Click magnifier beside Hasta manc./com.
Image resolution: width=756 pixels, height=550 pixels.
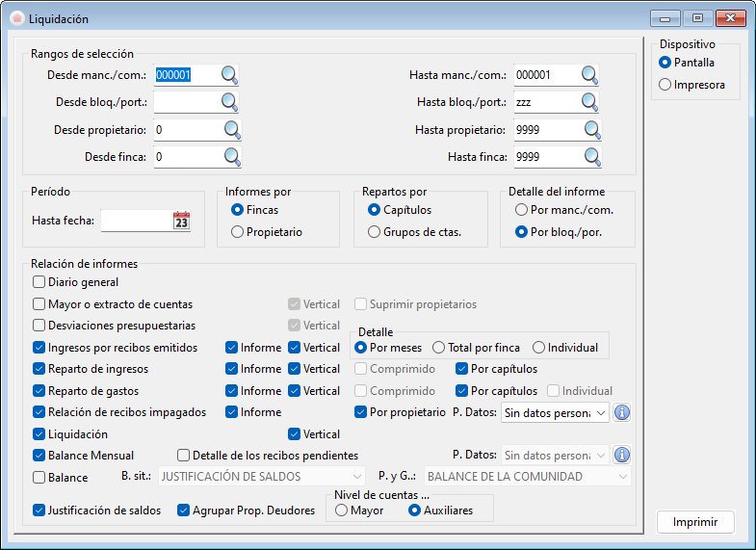(589, 75)
